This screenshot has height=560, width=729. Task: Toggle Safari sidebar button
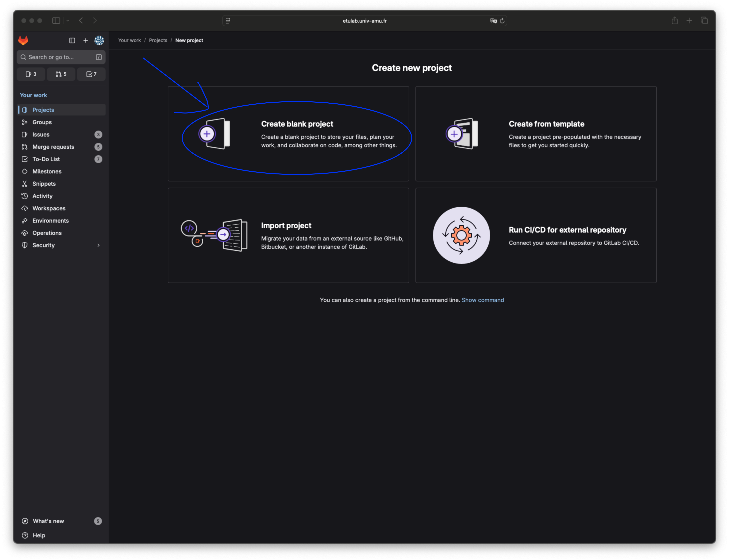click(x=56, y=21)
